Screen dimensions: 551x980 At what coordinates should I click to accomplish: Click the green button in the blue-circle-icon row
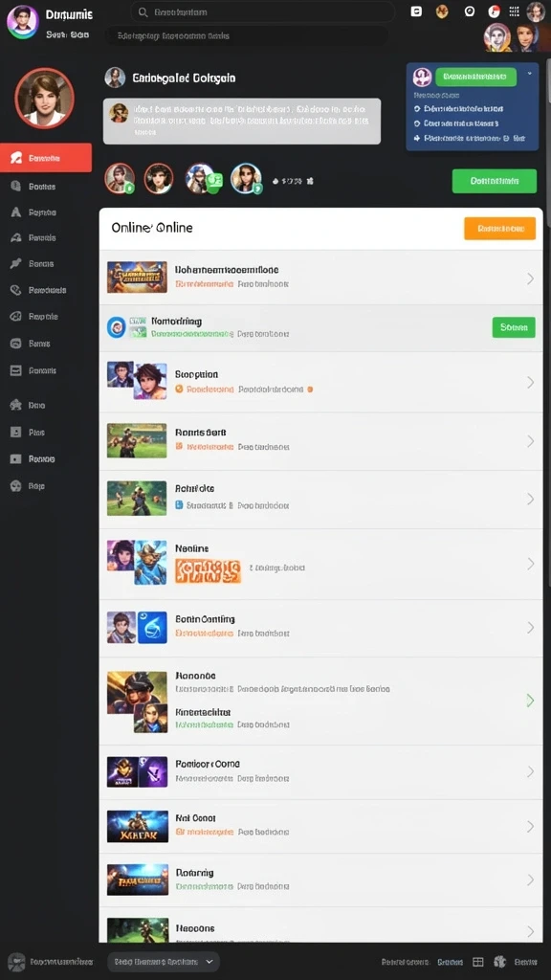point(514,327)
